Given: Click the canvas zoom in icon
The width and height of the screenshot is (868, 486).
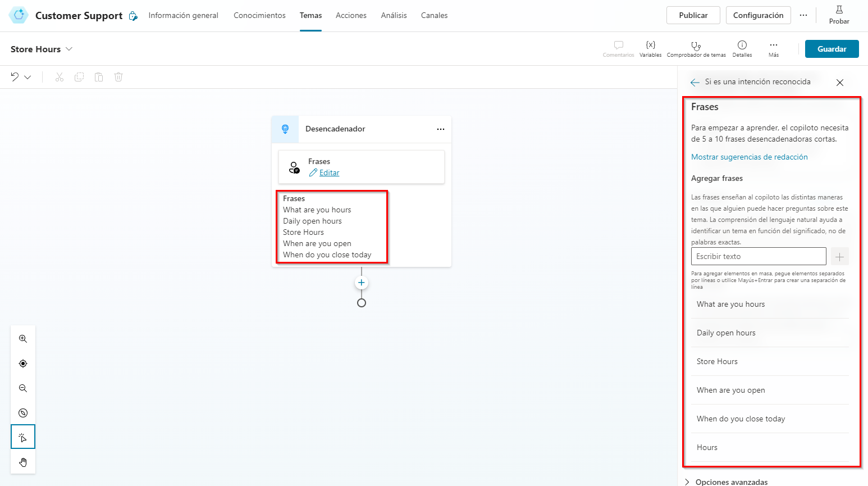Looking at the screenshot, I should point(23,339).
